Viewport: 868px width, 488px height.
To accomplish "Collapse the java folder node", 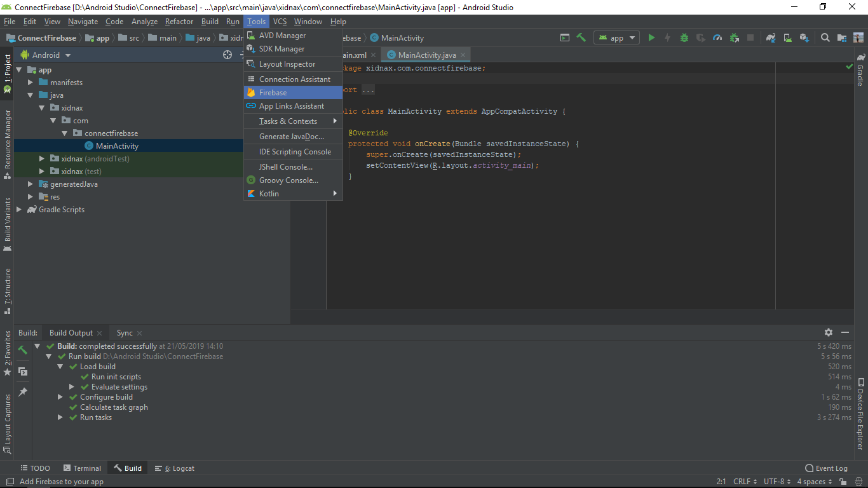I will (30, 95).
